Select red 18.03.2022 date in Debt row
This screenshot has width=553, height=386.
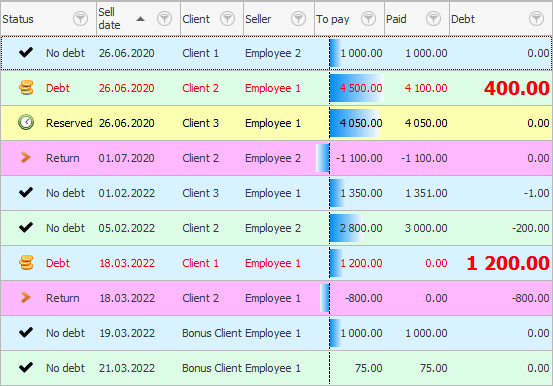click(x=127, y=263)
